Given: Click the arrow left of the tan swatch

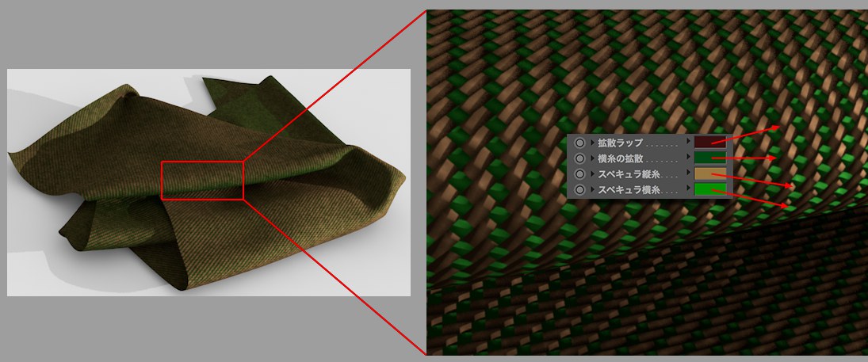Looking at the screenshot, I should pos(688,173).
